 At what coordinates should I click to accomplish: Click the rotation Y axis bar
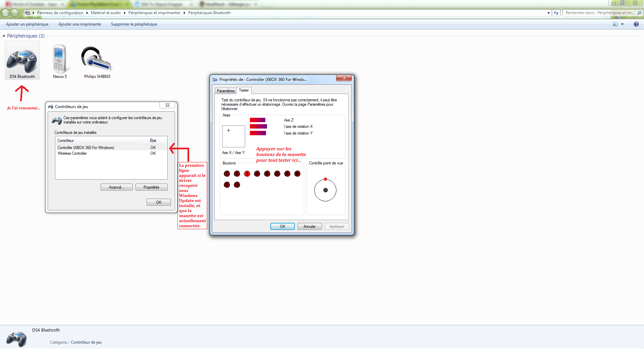pos(258,133)
